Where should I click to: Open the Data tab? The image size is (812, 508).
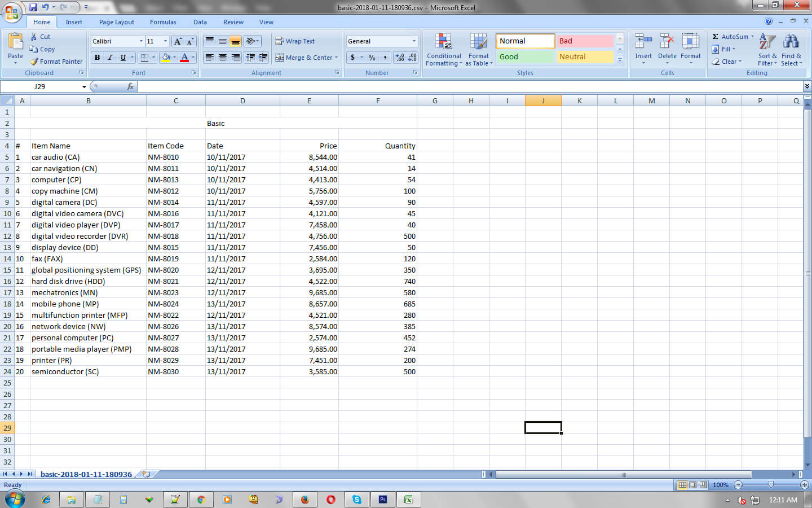click(200, 22)
